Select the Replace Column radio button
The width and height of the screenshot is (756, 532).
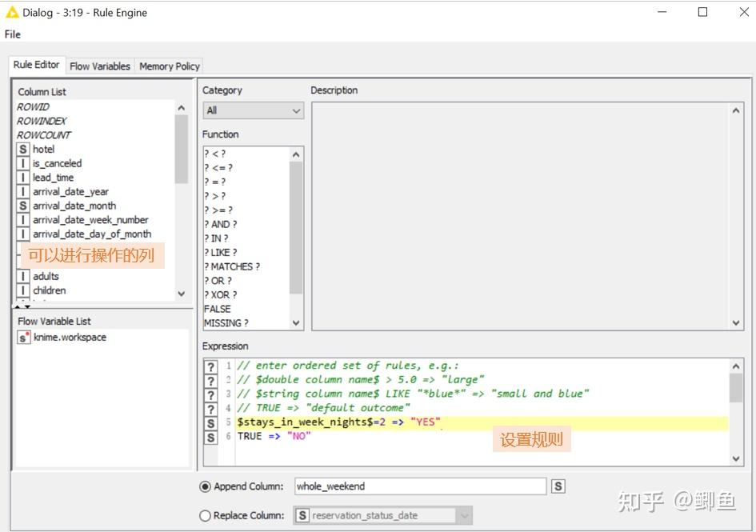point(205,516)
